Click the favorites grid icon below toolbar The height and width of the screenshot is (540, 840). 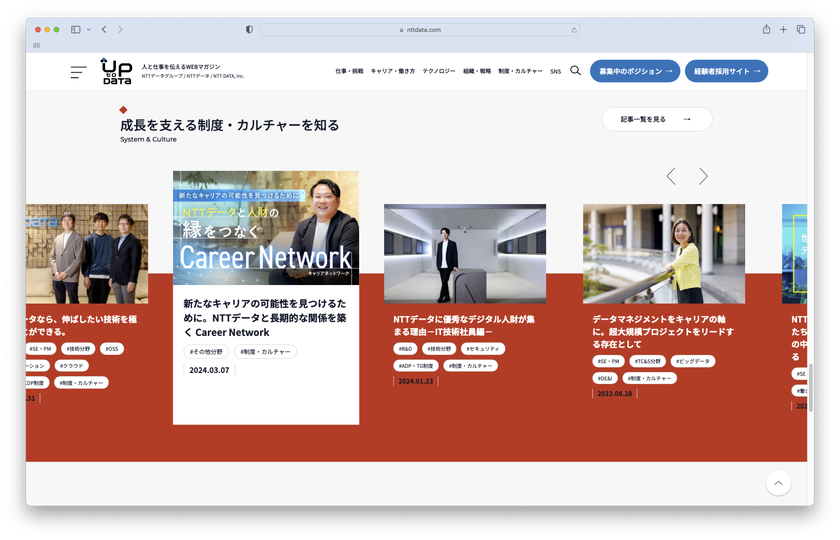click(x=36, y=45)
